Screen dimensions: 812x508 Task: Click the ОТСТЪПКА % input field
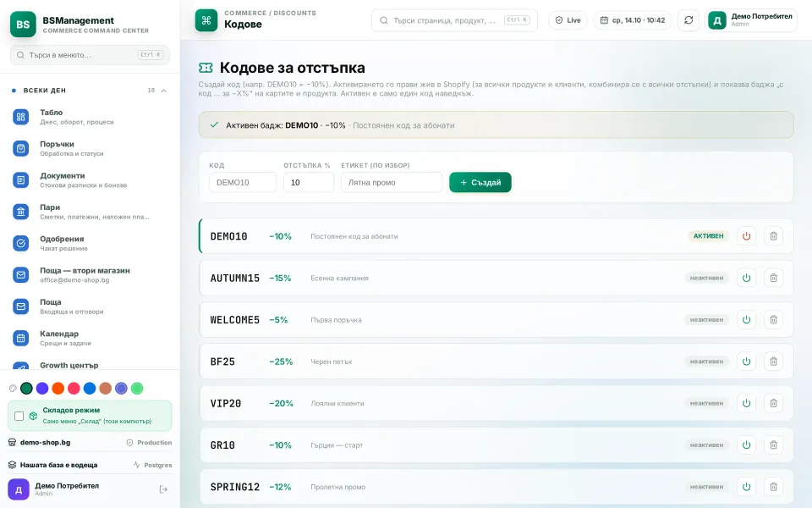[309, 183]
